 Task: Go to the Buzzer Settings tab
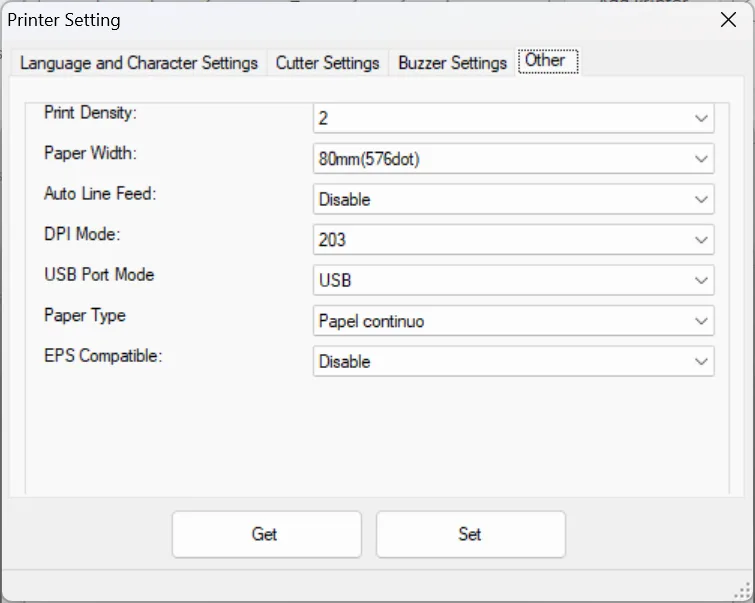point(452,62)
